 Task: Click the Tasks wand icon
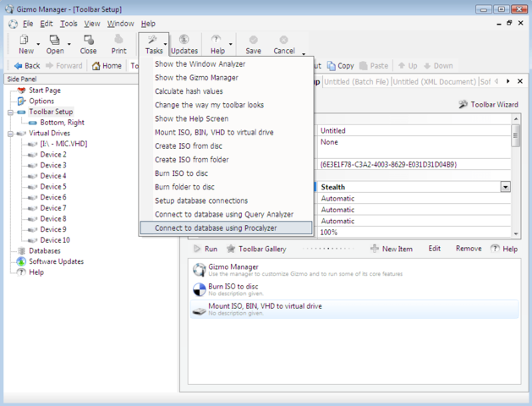pos(152,40)
